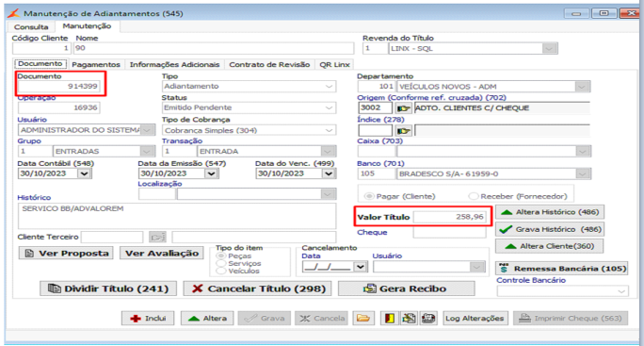The image size is (644, 346).
Task: Click the Valor Título input field
Action: pos(449,217)
